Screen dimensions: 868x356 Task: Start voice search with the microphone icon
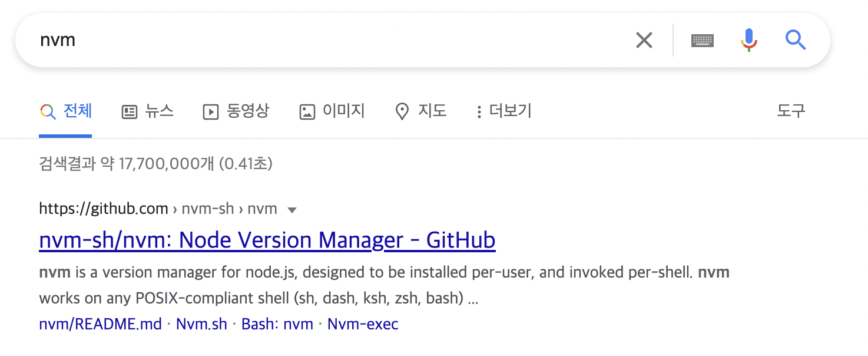(x=748, y=40)
